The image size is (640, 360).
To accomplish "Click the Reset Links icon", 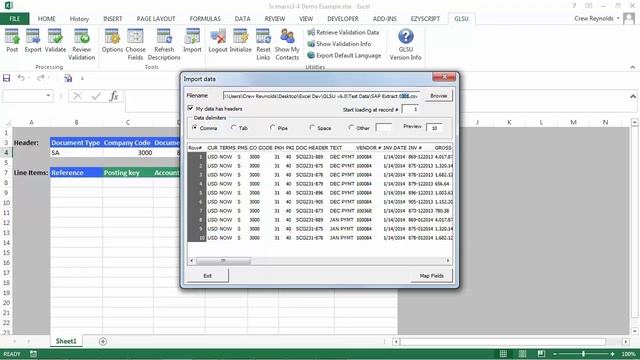I will pos(263,44).
